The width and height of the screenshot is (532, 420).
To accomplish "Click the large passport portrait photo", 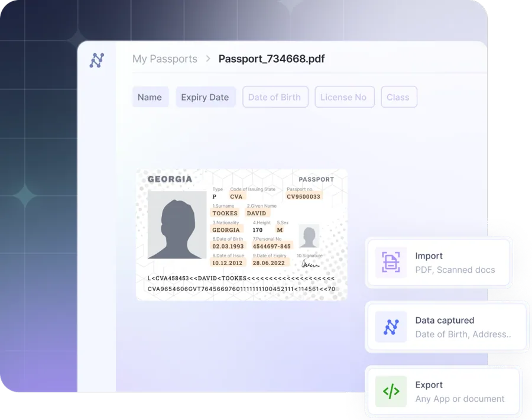I will coord(177,225).
